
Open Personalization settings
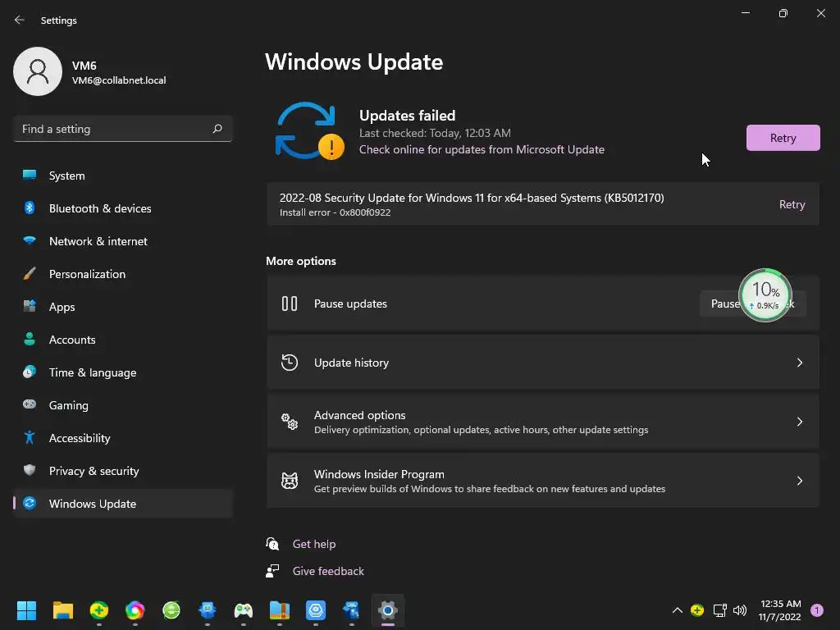[x=123, y=274]
